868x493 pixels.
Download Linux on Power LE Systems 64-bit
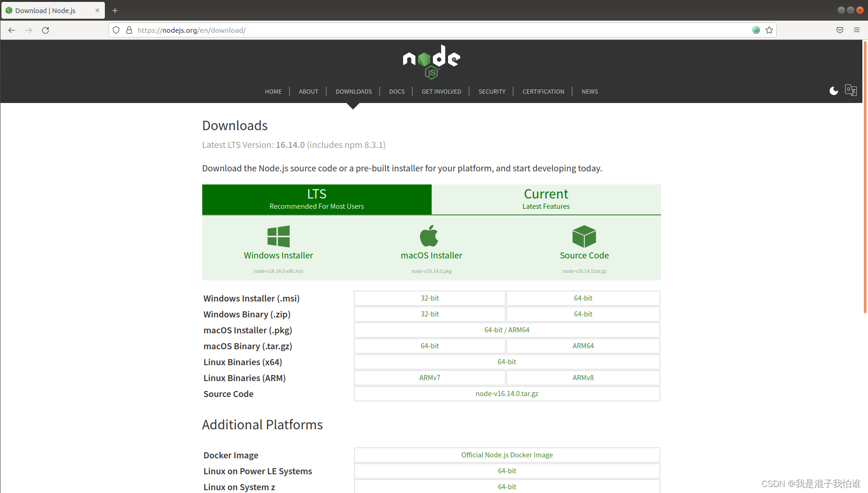[507, 471]
